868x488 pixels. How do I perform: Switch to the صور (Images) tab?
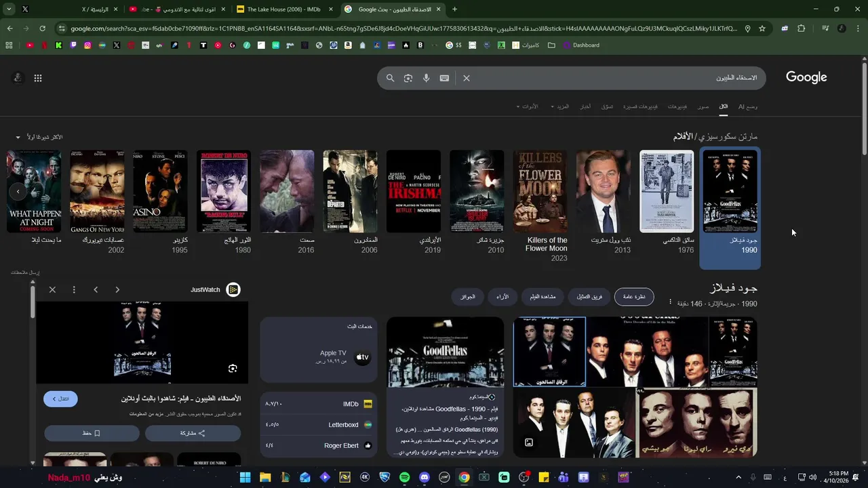coord(703,106)
